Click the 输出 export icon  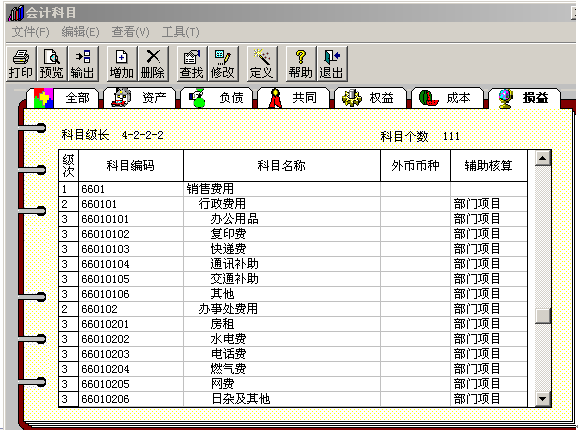point(83,64)
